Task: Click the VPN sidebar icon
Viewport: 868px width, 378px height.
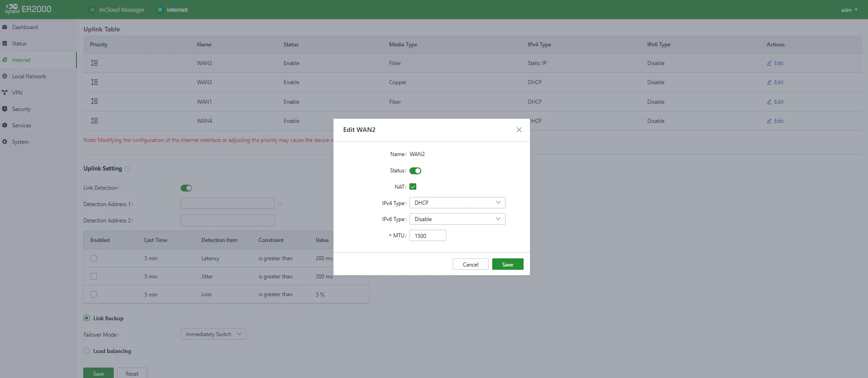Action: pyautogui.click(x=5, y=93)
